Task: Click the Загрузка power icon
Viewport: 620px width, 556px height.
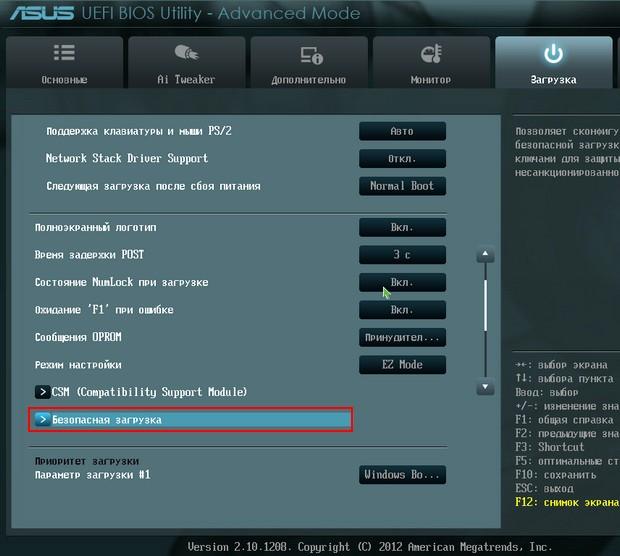Action: [x=553, y=53]
